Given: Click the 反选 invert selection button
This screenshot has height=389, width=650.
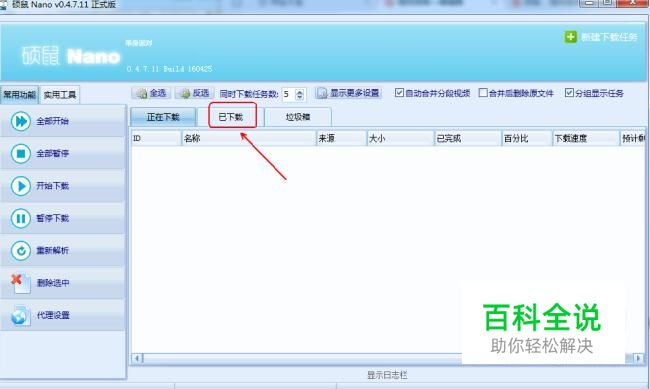Looking at the screenshot, I should [x=195, y=93].
